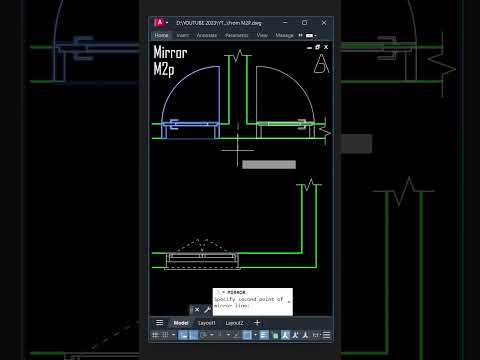
Task: Minimize the AutoCAD application window
Action: point(285,23)
